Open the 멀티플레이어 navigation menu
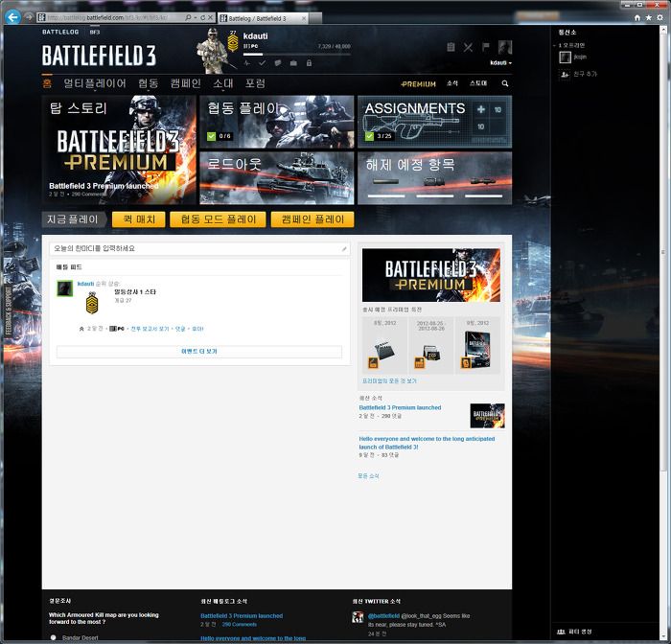The height and width of the screenshot is (644, 671). point(95,83)
